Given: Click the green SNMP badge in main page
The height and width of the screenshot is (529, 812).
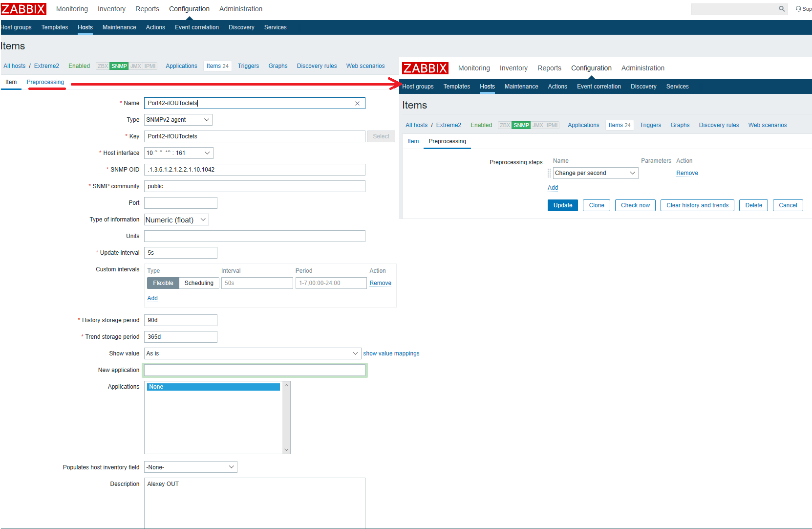Looking at the screenshot, I should pyautogui.click(x=119, y=66).
